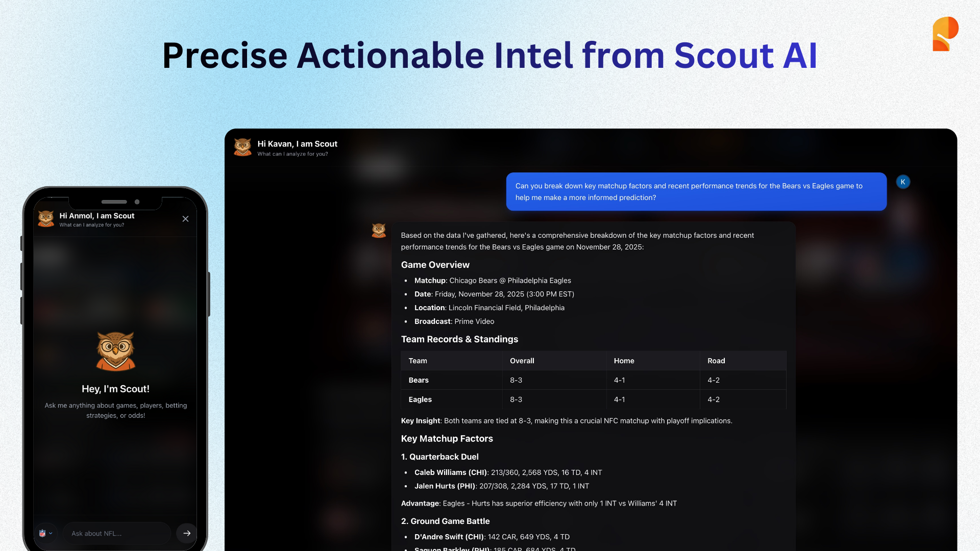Click the send arrow icon in phone chat bar
The width and height of the screenshot is (980, 551).
point(186,533)
